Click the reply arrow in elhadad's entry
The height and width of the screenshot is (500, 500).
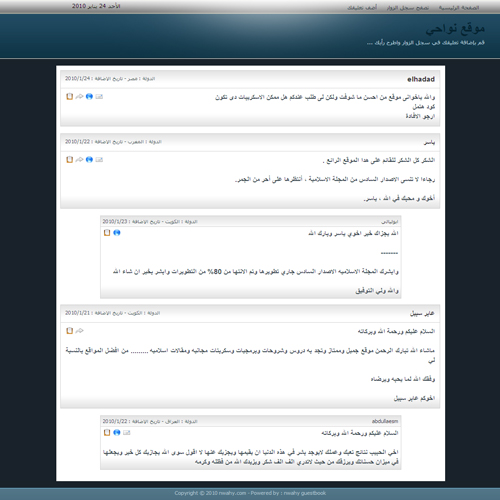(x=79, y=96)
